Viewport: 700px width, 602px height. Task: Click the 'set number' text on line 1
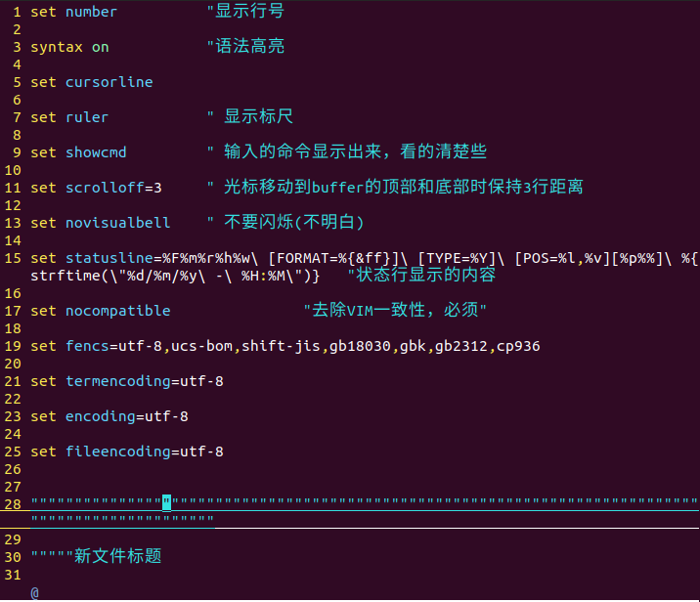[x=73, y=12]
